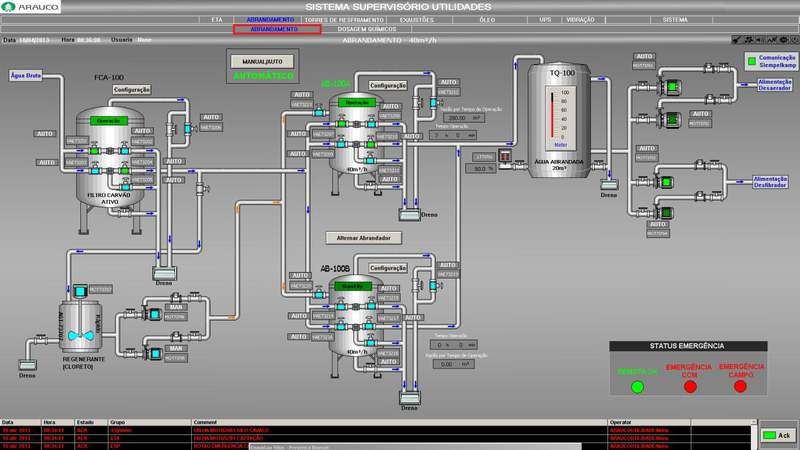Image resolution: width=800 pixels, height=450 pixels.
Task: Click the 0.00 m³ field near AB-100B
Action: (454, 364)
